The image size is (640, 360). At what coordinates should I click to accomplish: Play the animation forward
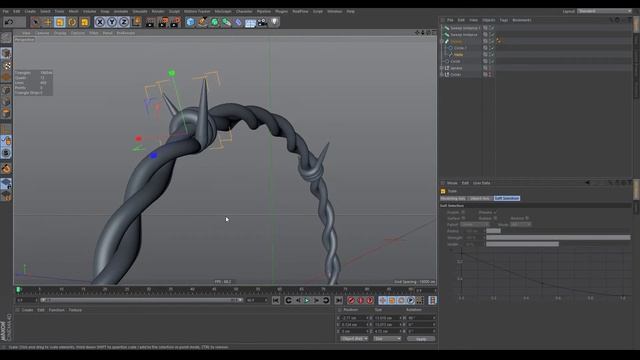[x=307, y=300]
